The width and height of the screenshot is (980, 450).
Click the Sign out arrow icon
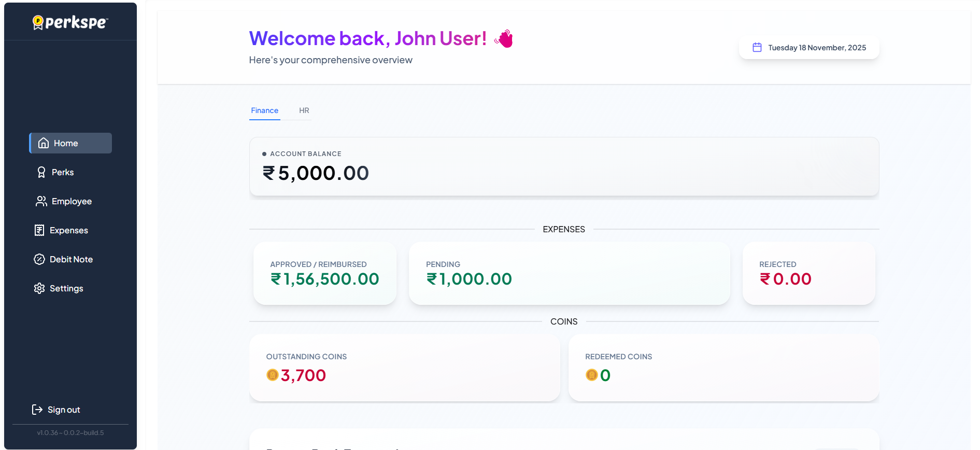(x=37, y=410)
